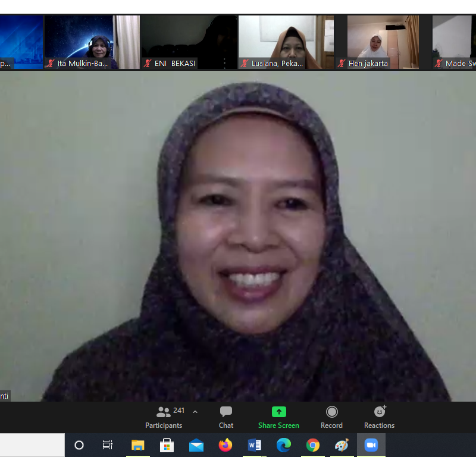Click the muted mic icon on Ita Mulkin
The width and height of the screenshot is (476, 457).
click(51, 64)
